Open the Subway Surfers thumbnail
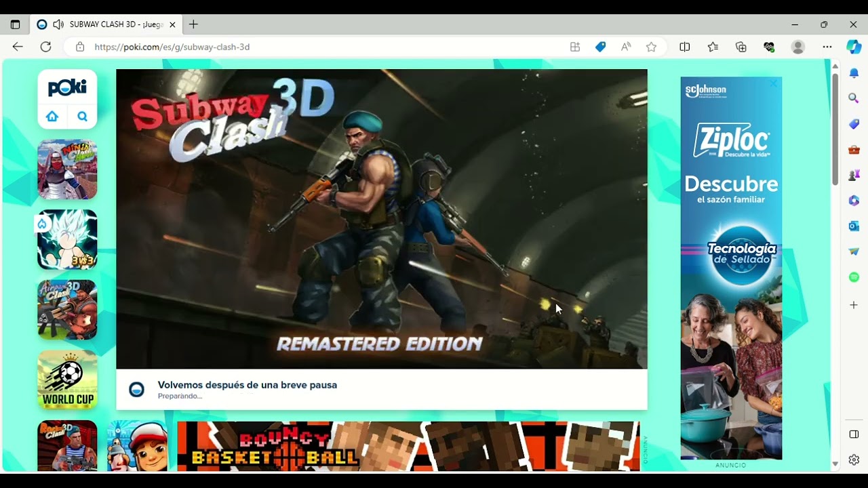 coord(138,446)
